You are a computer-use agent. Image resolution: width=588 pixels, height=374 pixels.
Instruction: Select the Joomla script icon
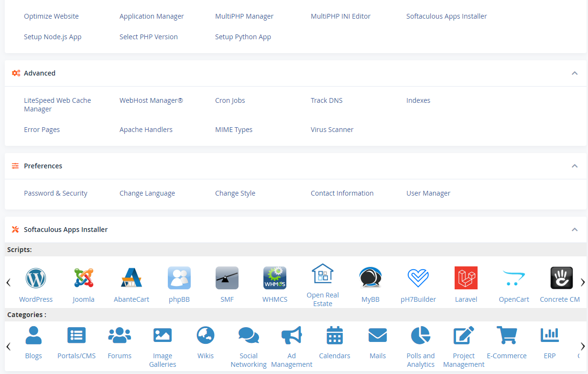click(84, 278)
